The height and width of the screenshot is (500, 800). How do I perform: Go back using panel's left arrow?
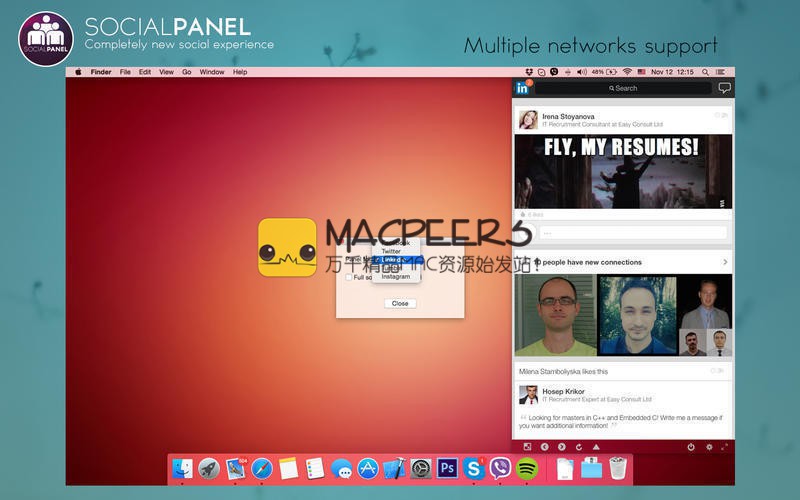coord(544,446)
